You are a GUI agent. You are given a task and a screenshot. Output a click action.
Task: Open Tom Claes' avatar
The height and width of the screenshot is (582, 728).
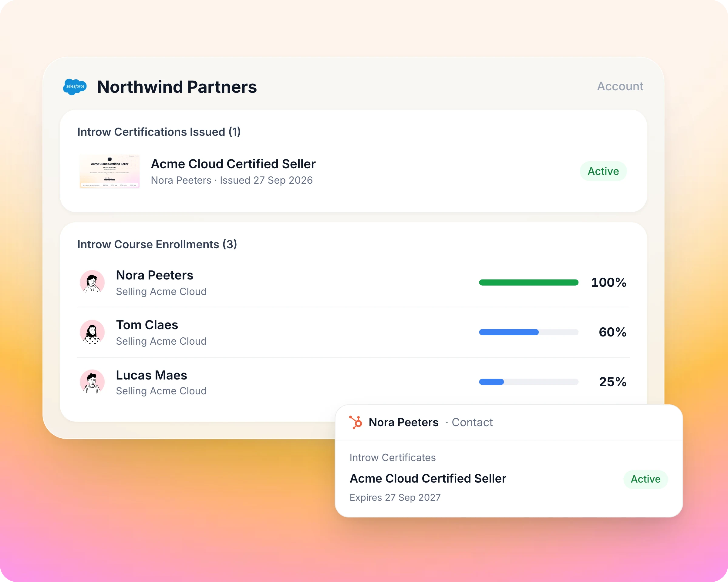pyautogui.click(x=92, y=332)
